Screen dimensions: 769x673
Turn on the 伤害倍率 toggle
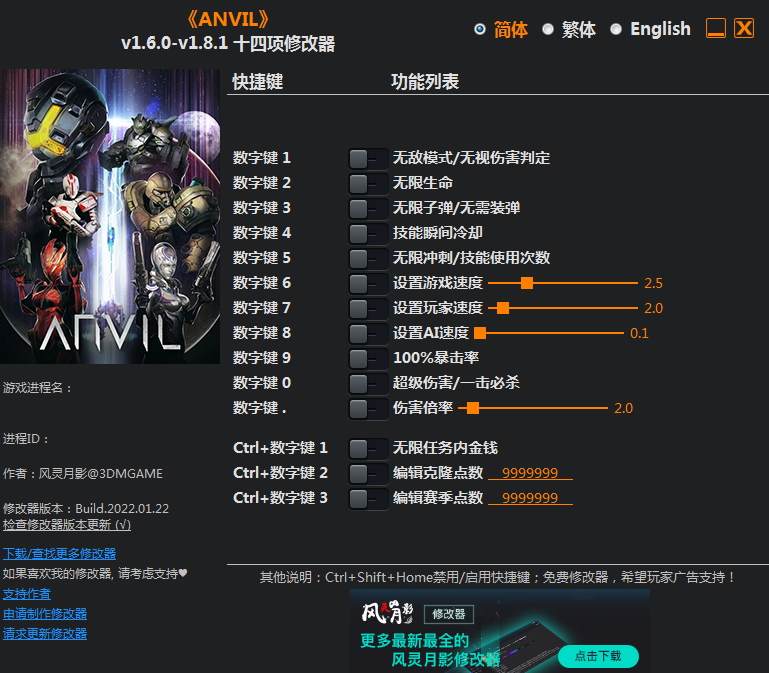point(368,409)
